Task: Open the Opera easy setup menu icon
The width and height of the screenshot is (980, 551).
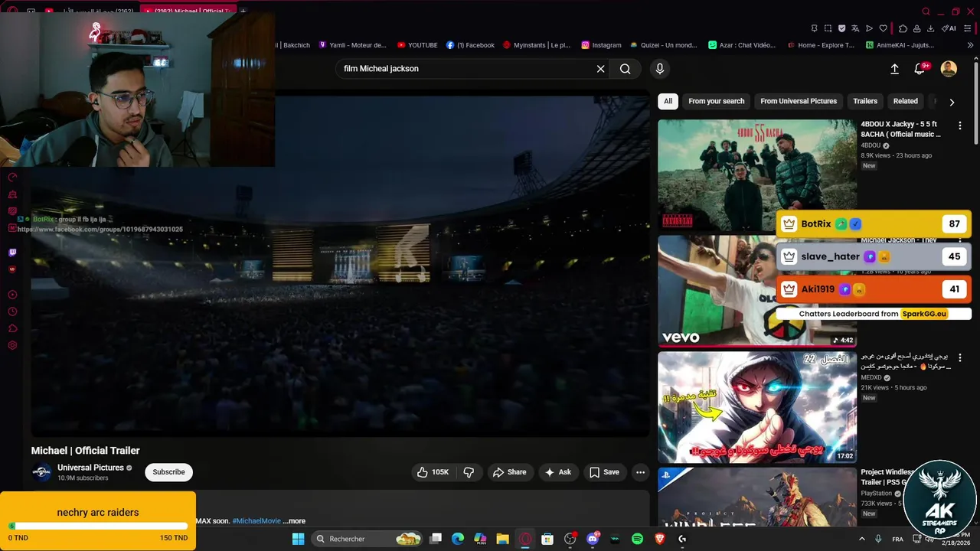Action: (969, 28)
